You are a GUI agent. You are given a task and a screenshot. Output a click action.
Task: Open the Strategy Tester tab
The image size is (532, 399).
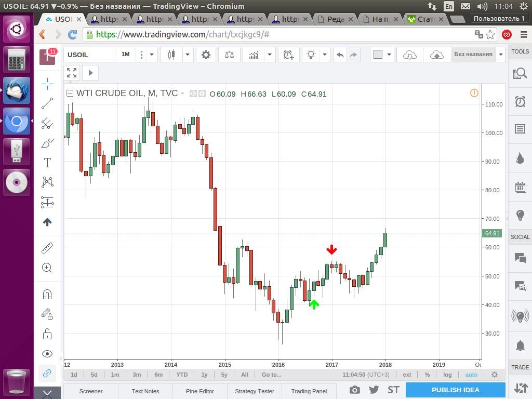click(255, 391)
